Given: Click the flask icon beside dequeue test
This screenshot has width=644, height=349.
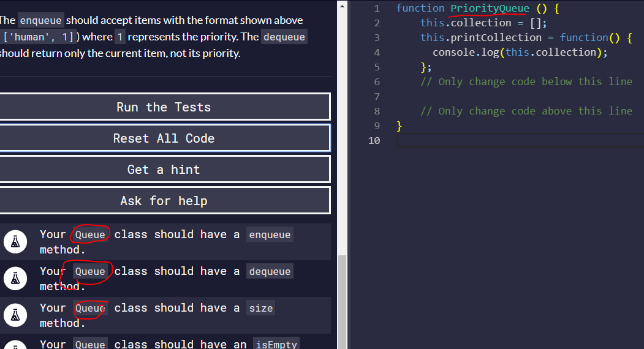Looking at the screenshot, I should point(15,279).
